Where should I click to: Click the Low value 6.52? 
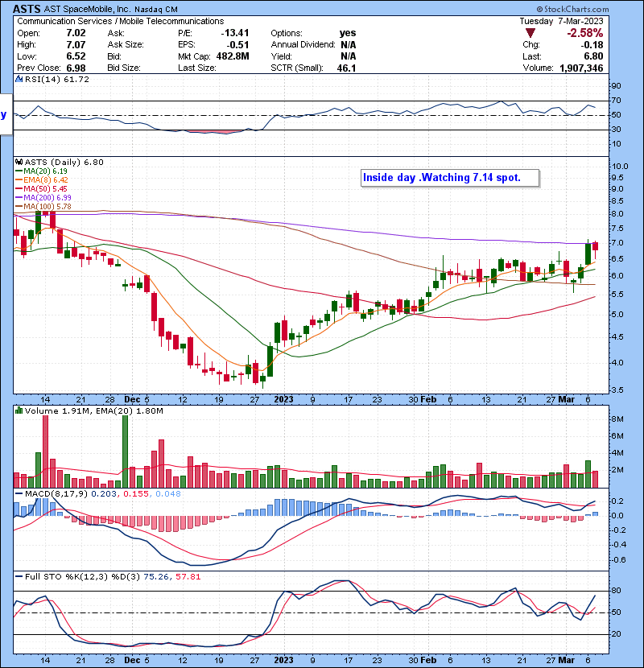tap(76, 56)
